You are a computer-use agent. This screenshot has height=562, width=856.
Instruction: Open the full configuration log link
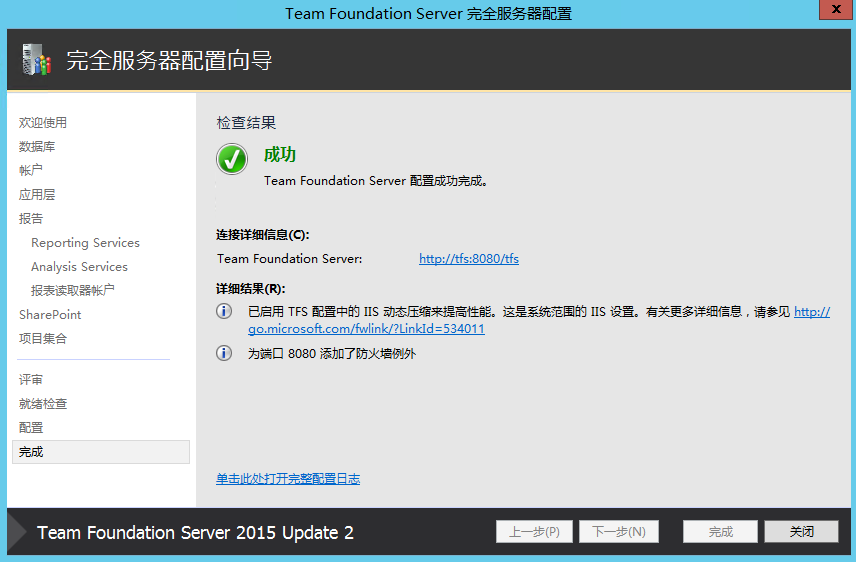[288, 479]
